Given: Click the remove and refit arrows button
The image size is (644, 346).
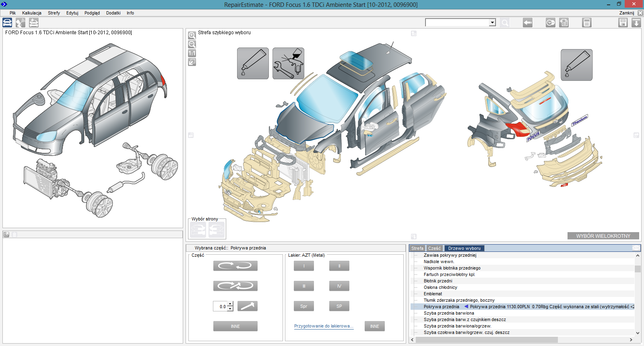Looking at the screenshot, I should coord(235,286).
